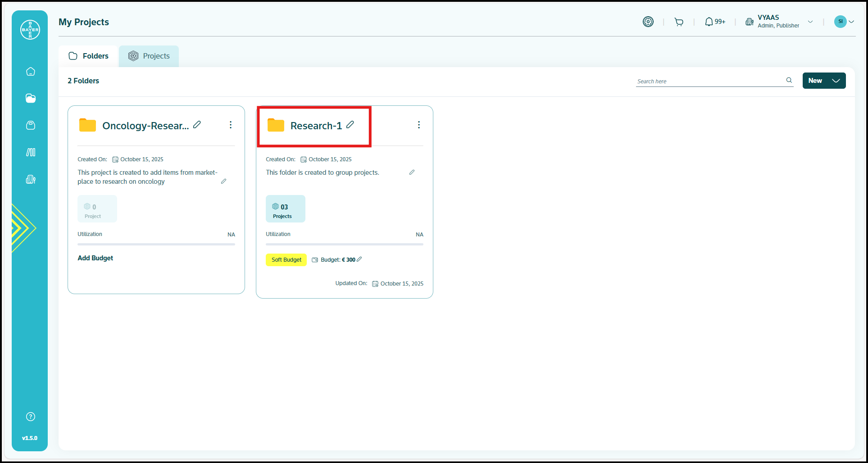Screen dimensions: 868x463
Task: Edit Research-1 folder description pencil
Action: pyautogui.click(x=412, y=172)
